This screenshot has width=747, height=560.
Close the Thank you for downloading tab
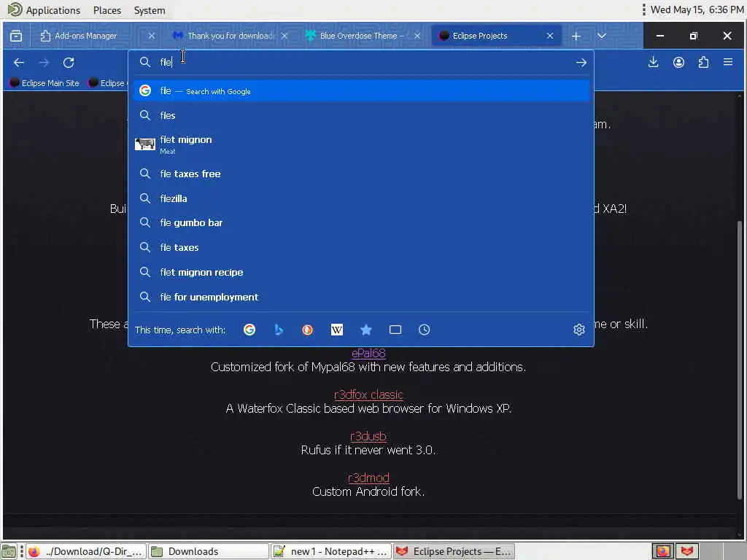[x=285, y=36]
